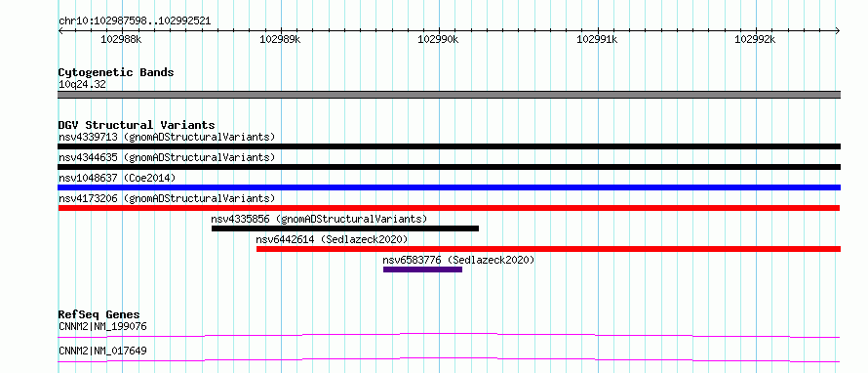Image resolution: width=868 pixels, height=373 pixels.
Task: Select the blue nsv1048637 Coe2014 bar
Action: (449, 187)
